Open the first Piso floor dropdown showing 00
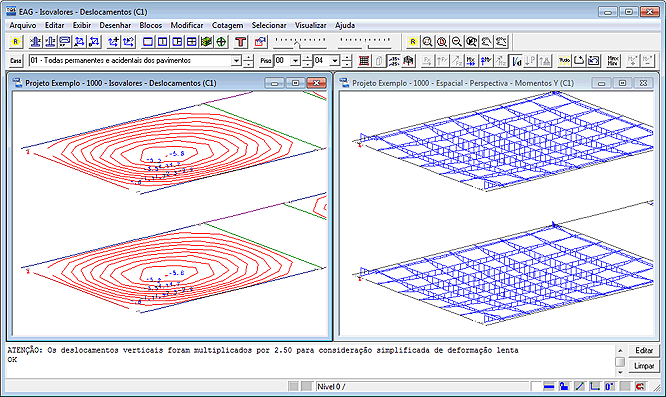The height and width of the screenshot is (397, 666). 295,61
